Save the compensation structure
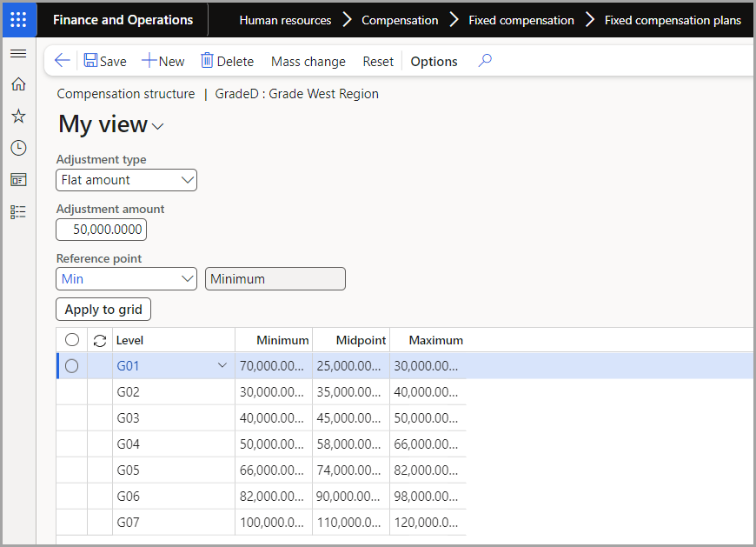Viewport: 756px width, 547px height. coord(105,61)
